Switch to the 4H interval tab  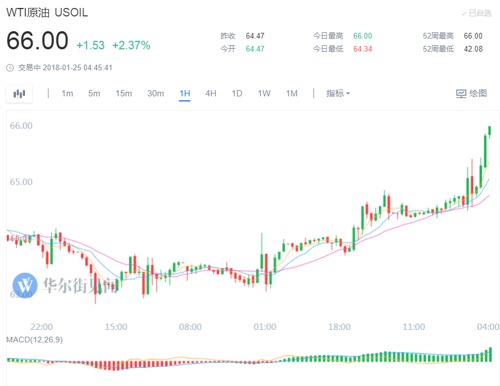[211, 93]
